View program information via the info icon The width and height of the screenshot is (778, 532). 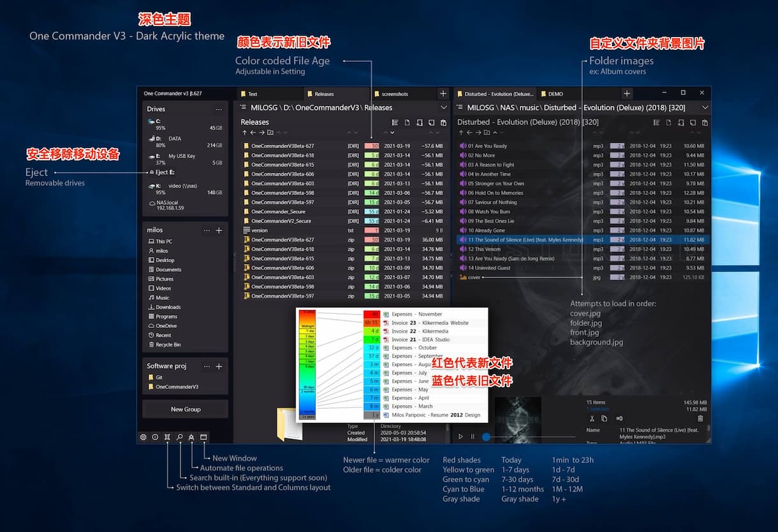pos(156,437)
